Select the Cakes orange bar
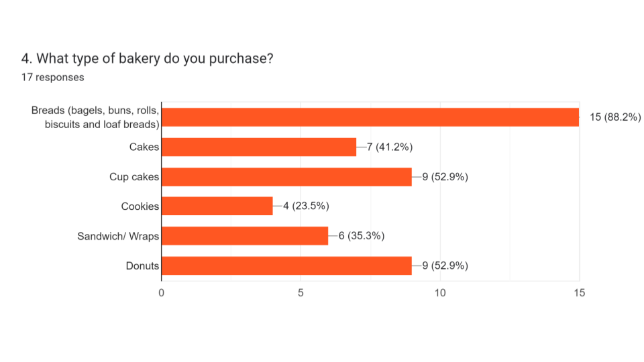 [259, 147]
